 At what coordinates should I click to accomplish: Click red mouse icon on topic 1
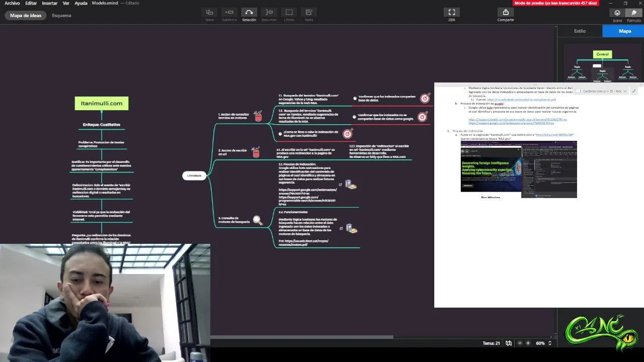(258, 117)
